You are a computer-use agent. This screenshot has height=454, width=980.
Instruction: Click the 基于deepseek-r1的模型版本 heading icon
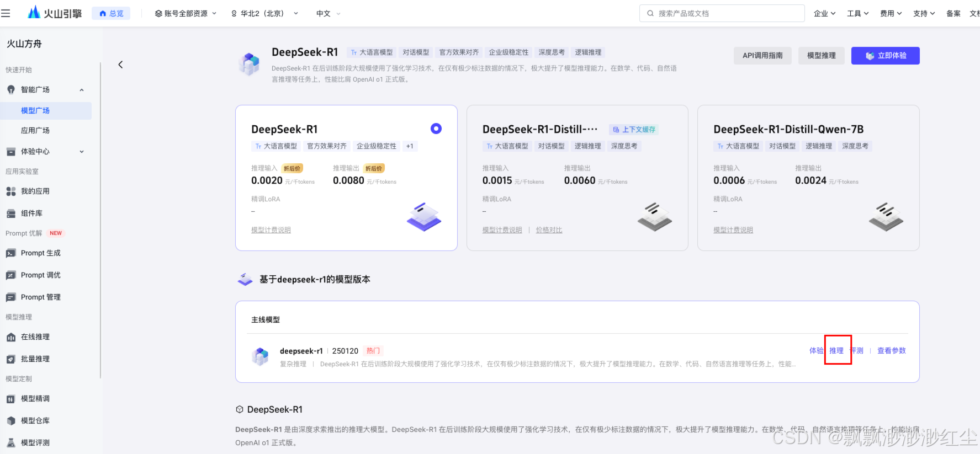(245, 279)
